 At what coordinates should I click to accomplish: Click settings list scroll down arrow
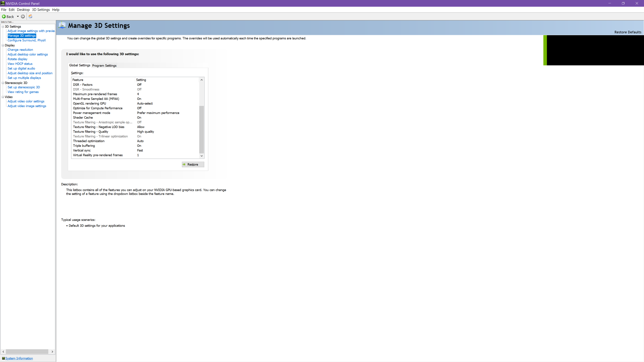(x=202, y=156)
